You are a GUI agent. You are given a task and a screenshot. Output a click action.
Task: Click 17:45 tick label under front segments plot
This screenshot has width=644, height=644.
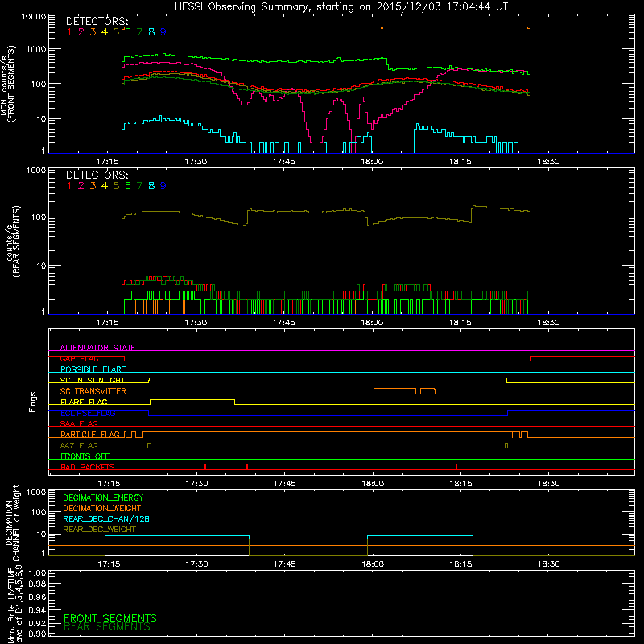tap(284, 162)
